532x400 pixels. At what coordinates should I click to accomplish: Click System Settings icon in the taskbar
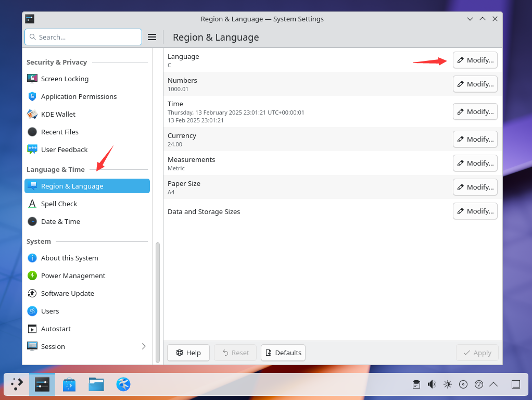point(42,384)
